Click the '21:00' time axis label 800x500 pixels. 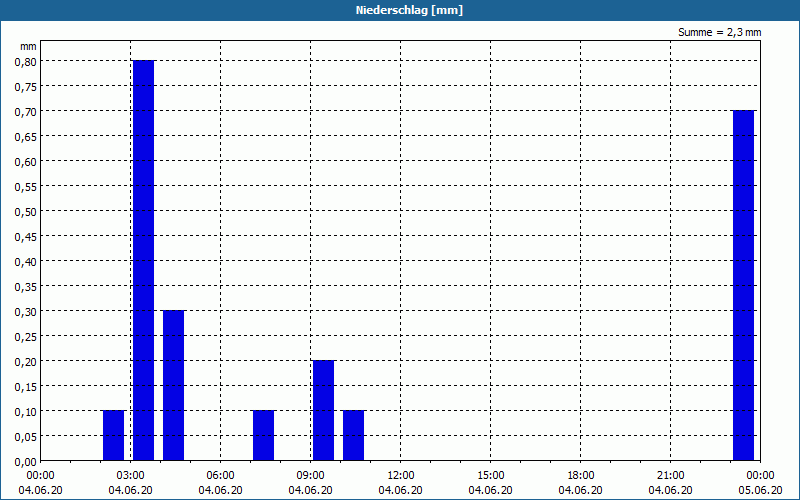point(670,476)
